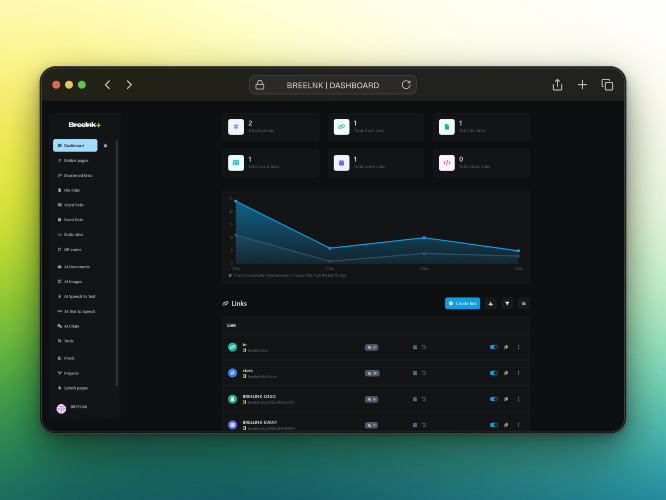Click the BREELNK | DASHBOARD address bar

point(333,85)
